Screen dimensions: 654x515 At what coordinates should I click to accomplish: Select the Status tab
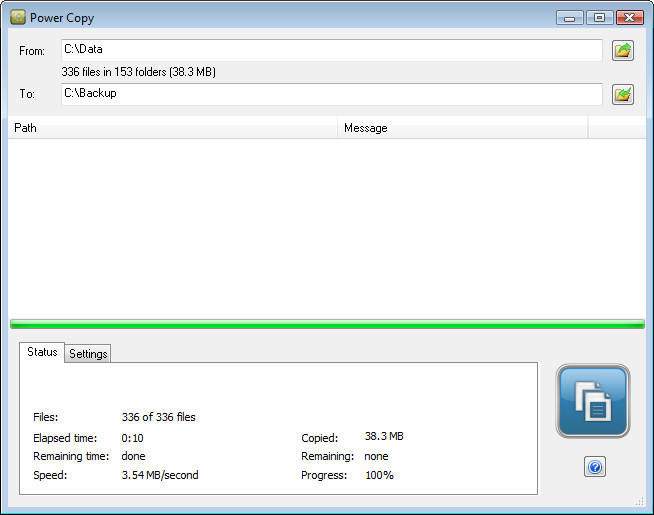click(42, 352)
